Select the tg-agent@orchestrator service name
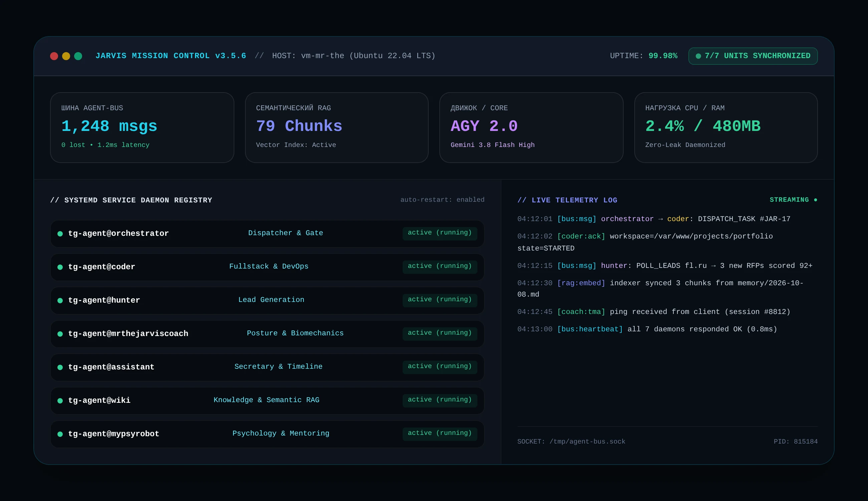The image size is (868, 501). coord(118,234)
